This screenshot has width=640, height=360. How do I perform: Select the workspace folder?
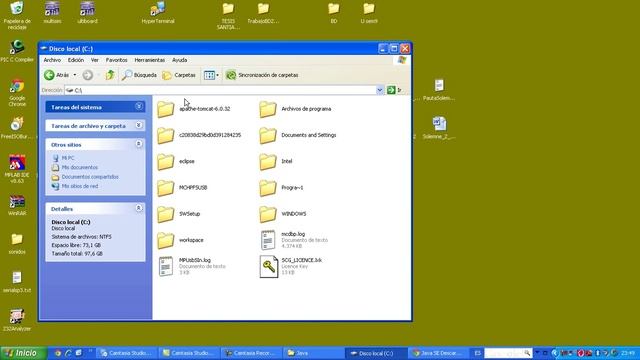(x=180, y=240)
